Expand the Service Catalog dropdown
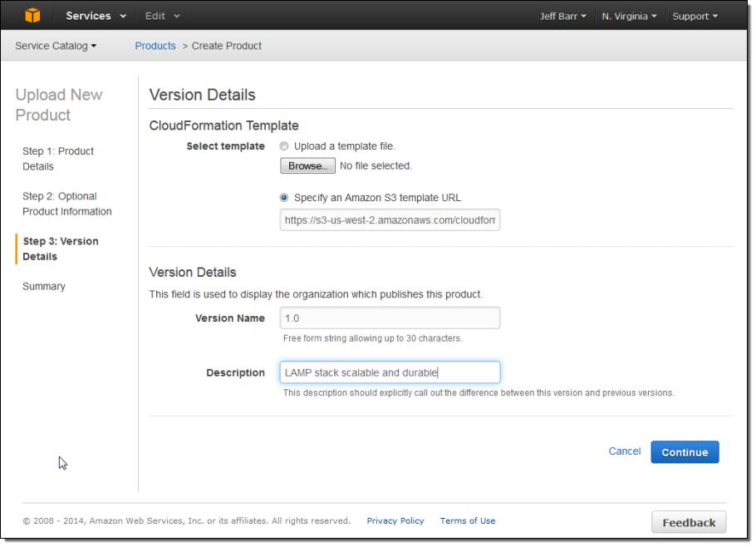 pos(56,46)
